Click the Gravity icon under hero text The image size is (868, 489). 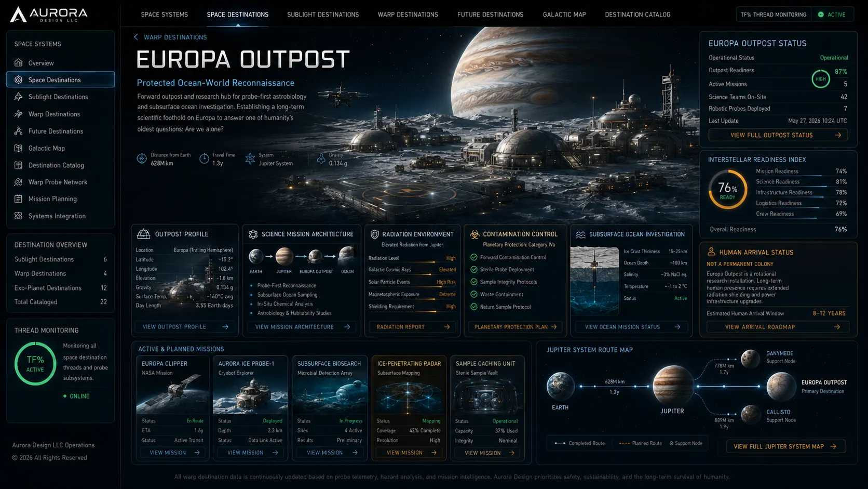(321, 159)
